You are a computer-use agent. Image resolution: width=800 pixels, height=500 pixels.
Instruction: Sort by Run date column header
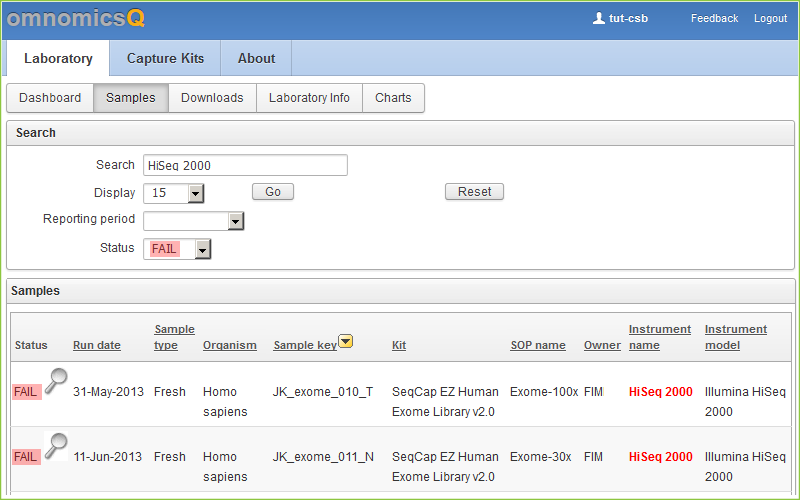96,345
